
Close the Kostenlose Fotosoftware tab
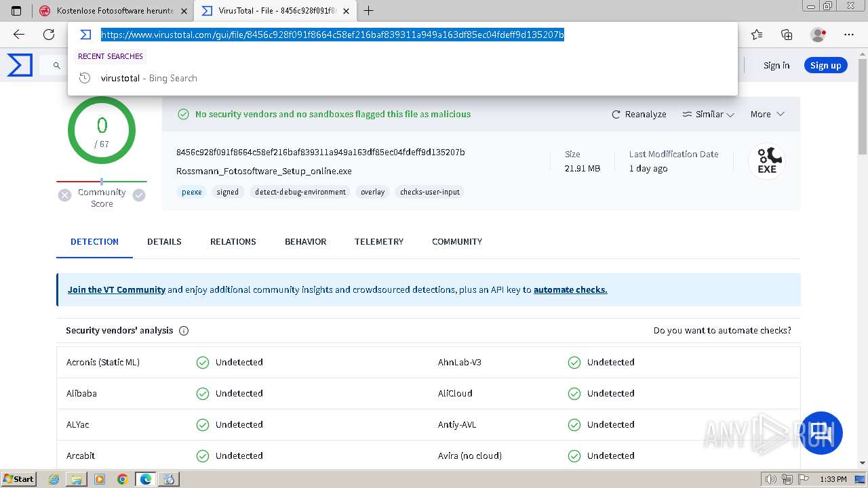(184, 11)
